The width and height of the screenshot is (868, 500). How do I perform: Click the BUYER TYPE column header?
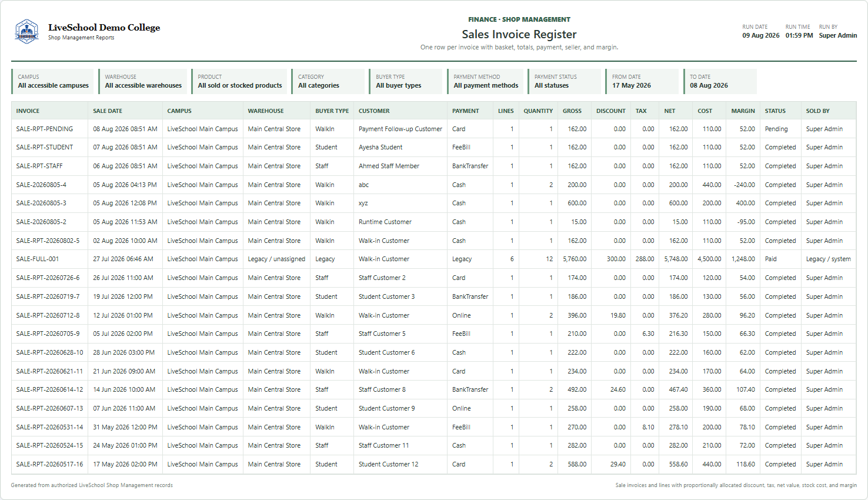pyautogui.click(x=332, y=111)
